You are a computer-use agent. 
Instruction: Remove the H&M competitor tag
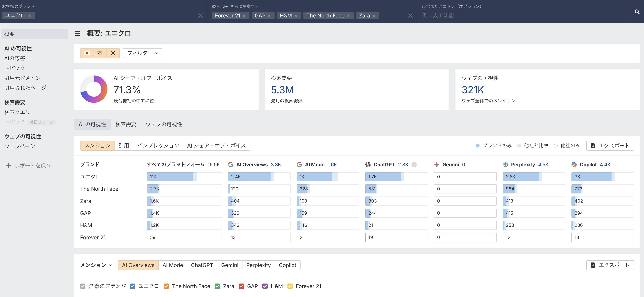coord(296,16)
